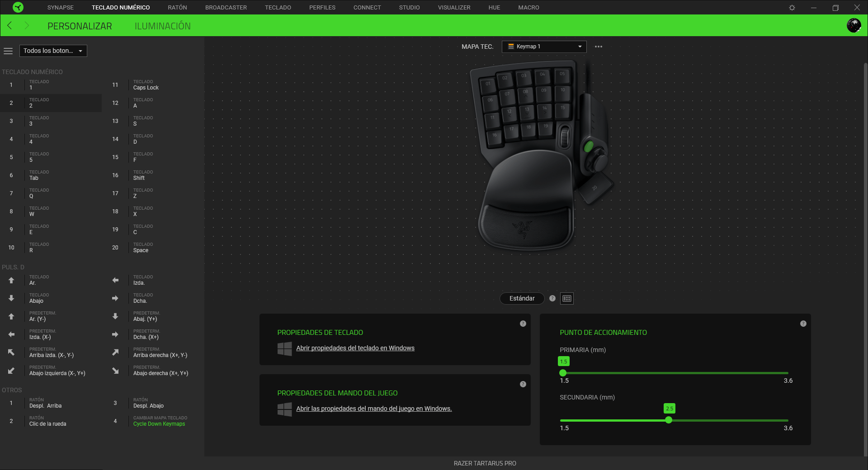Select Izda. (X-) predeterm. binding
This screenshot has height=470, width=868.
51,334
